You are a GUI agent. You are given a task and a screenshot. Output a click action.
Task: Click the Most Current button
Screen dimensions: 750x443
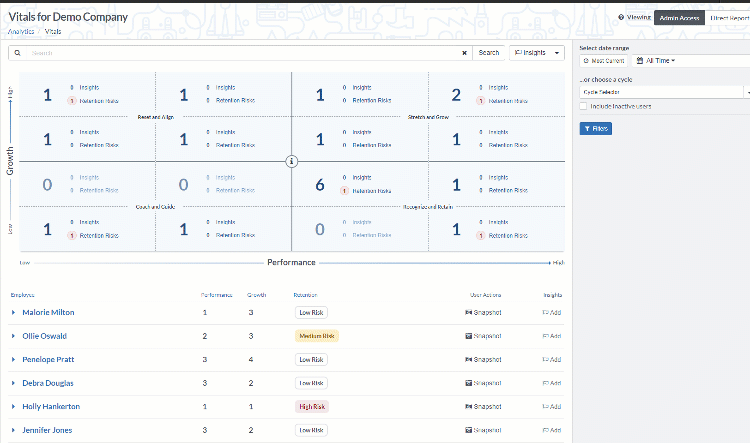tap(604, 61)
